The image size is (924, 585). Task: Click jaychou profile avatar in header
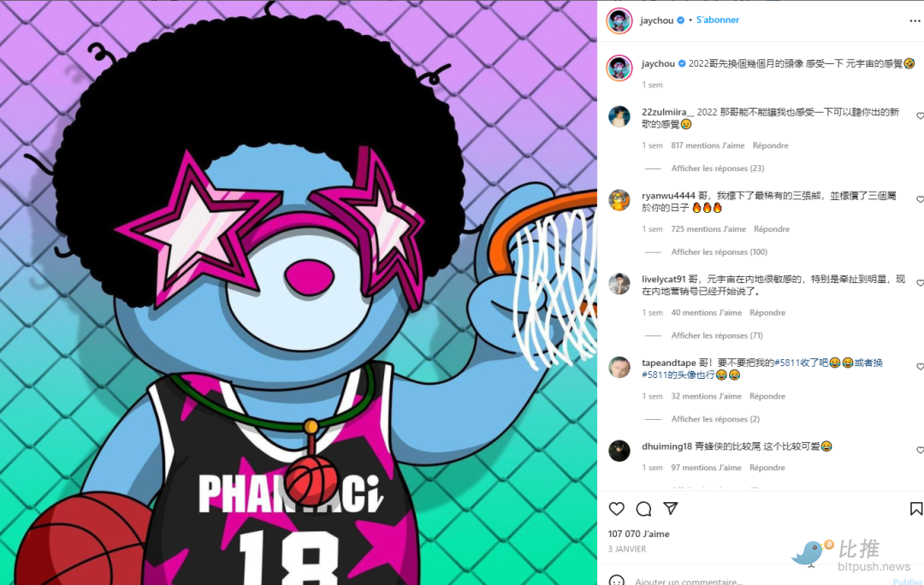(619, 21)
